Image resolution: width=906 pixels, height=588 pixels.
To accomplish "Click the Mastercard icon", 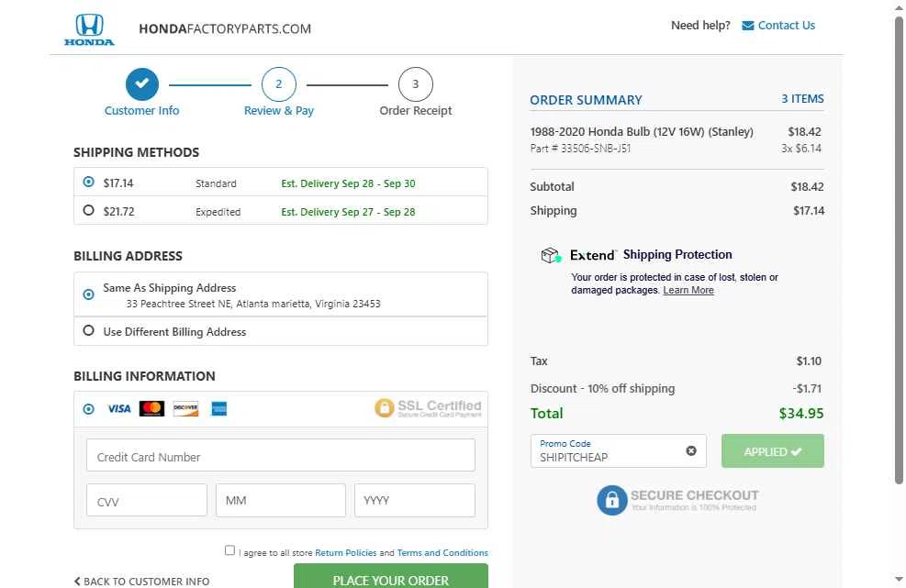I will click(x=152, y=409).
